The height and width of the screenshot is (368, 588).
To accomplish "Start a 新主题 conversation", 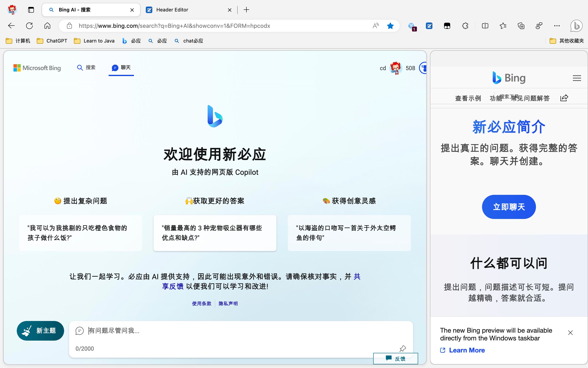I will [x=40, y=331].
